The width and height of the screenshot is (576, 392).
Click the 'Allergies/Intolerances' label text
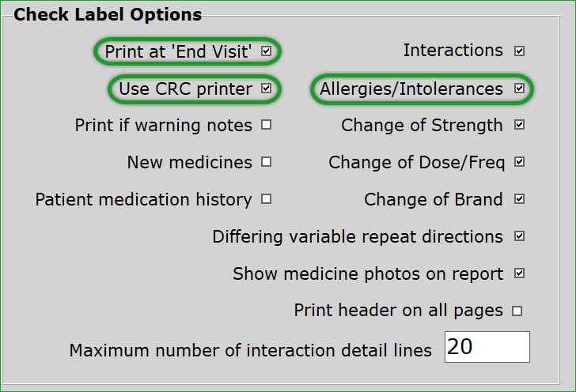[411, 89]
